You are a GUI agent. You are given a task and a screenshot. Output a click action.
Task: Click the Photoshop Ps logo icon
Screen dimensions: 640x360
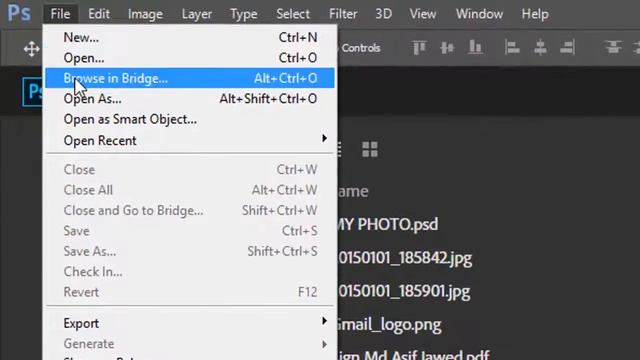pyautogui.click(x=19, y=13)
